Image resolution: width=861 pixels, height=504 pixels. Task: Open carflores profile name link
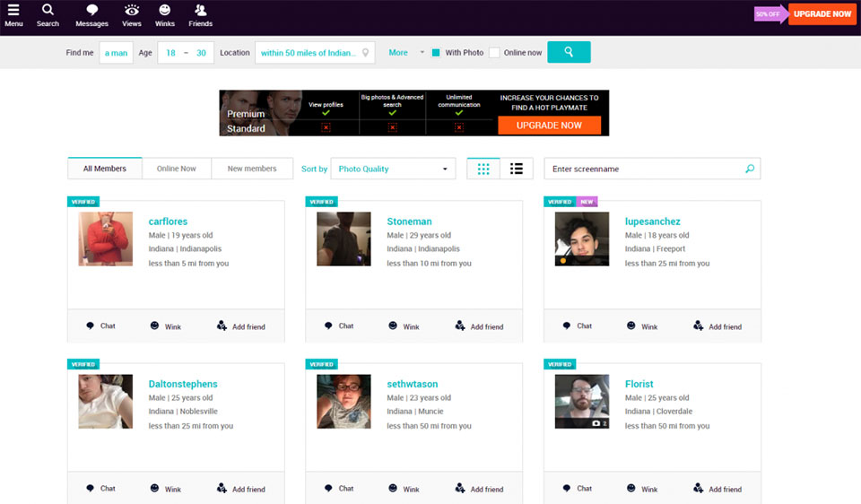168,222
